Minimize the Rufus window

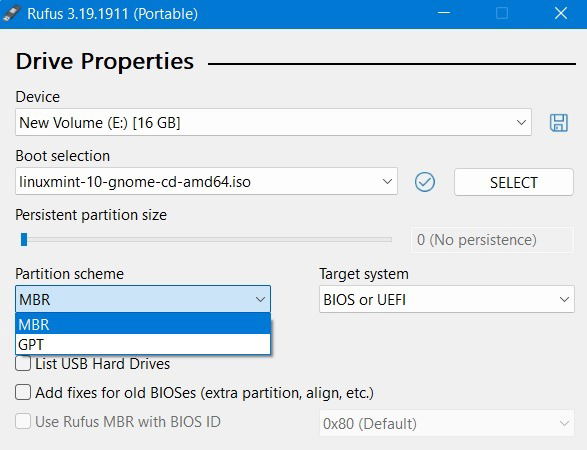[444, 13]
